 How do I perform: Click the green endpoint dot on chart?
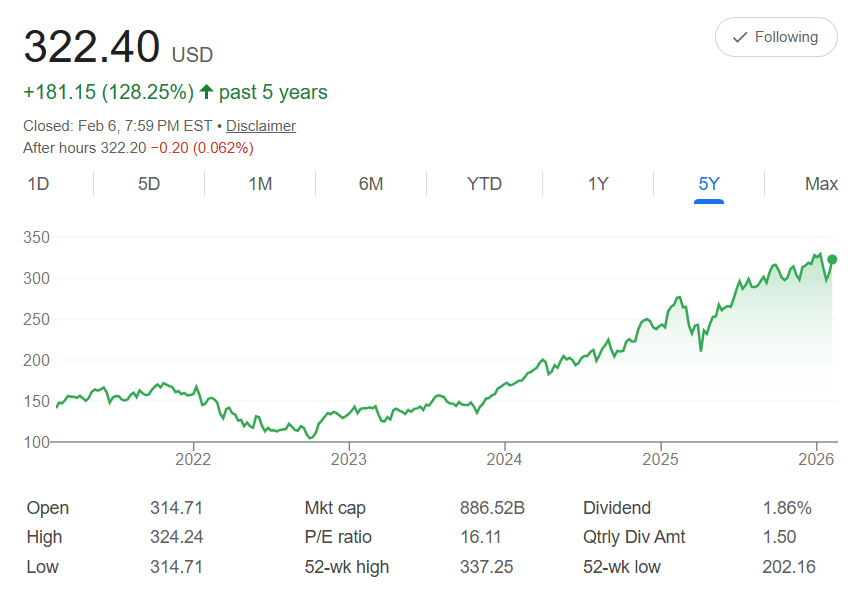832,259
